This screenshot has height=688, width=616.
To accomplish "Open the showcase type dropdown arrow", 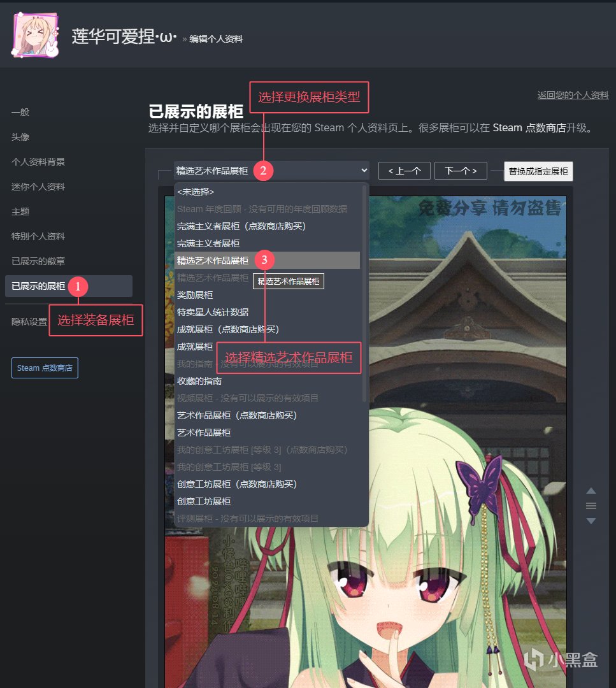I will click(x=364, y=170).
